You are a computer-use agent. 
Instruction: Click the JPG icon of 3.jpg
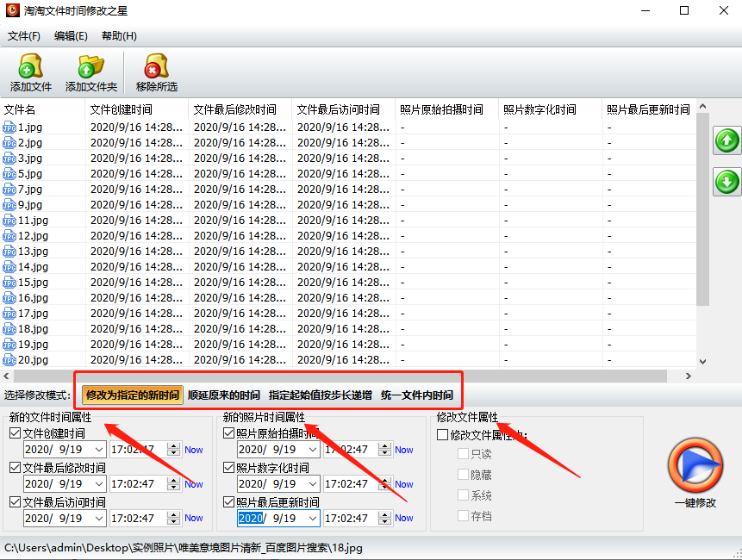(9, 159)
